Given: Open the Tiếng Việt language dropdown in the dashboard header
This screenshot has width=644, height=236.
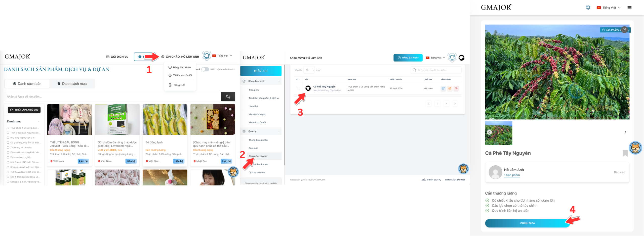Looking at the screenshot, I should (x=435, y=58).
